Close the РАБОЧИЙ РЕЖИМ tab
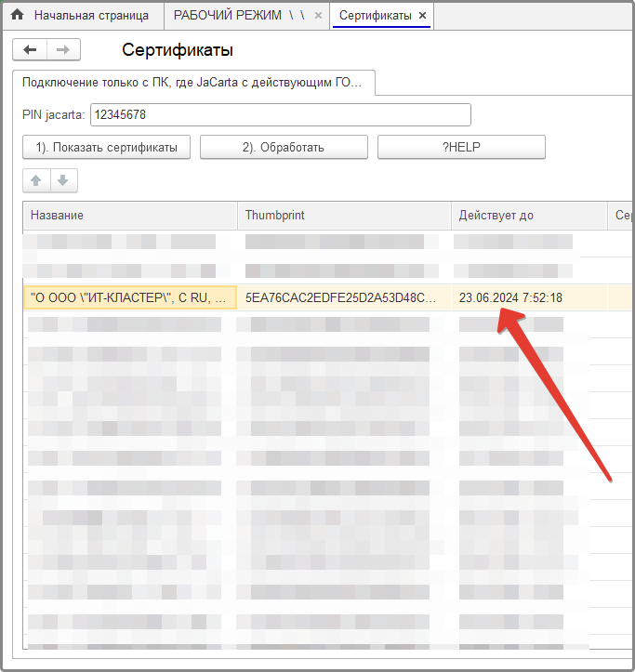635x672 pixels. point(318,16)
